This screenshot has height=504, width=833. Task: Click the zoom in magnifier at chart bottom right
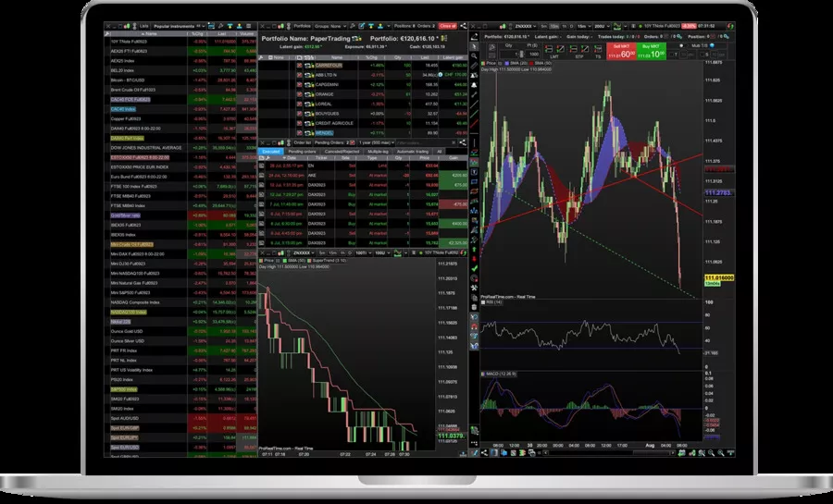[x=721, y=452]
